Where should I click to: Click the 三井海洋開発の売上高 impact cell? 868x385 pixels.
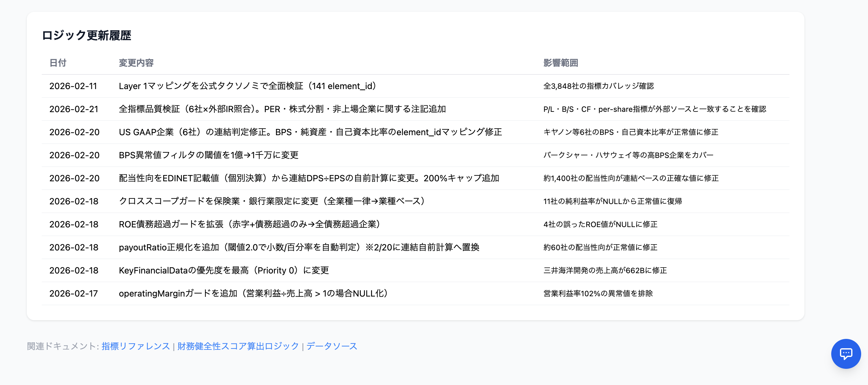pos(605,270)
